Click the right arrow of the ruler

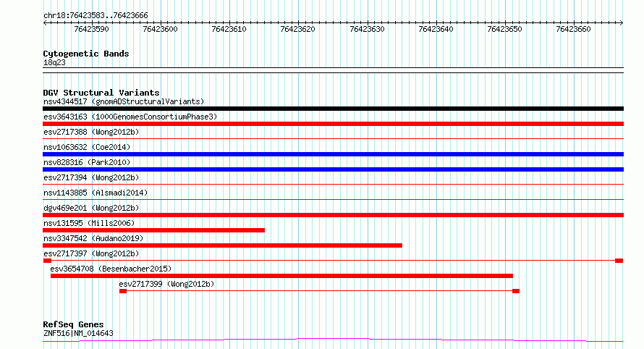621,22
